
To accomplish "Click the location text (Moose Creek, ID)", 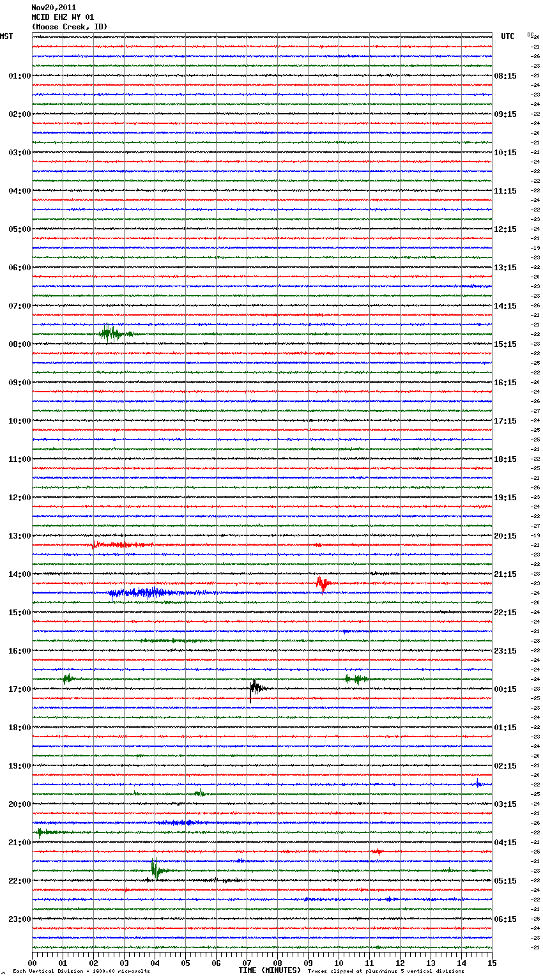I will [x=70, y=27].
